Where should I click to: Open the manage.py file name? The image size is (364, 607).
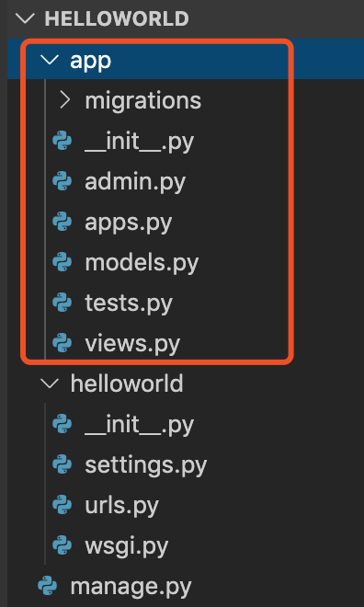[131, 587]
